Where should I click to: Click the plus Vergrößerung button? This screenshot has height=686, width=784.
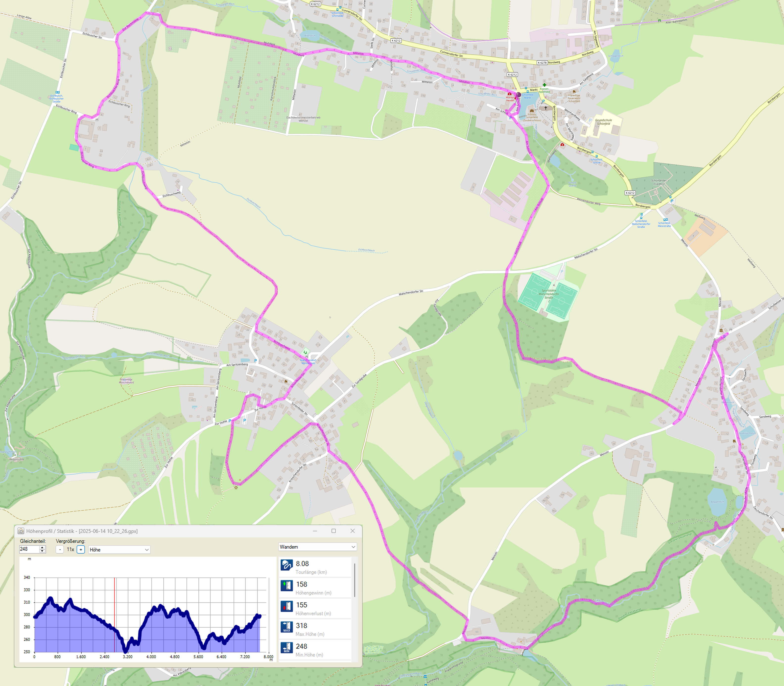coord(81,549)
